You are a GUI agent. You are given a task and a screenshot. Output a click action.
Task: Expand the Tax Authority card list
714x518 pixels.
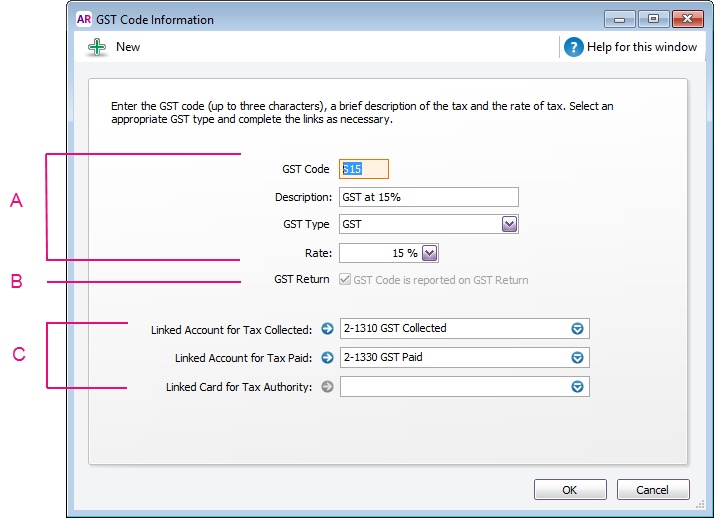coord(577,387)
